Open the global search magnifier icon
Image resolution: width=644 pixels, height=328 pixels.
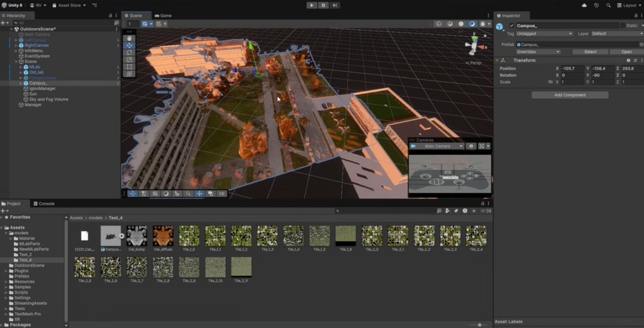coord(608,5)
